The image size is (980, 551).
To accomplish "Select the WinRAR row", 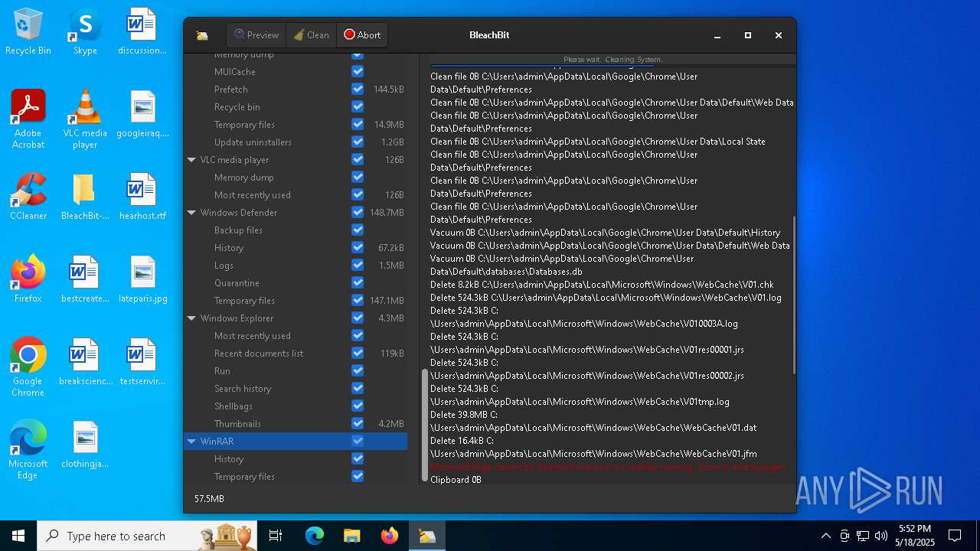I will pyautogui.click(x=296, y=442).
